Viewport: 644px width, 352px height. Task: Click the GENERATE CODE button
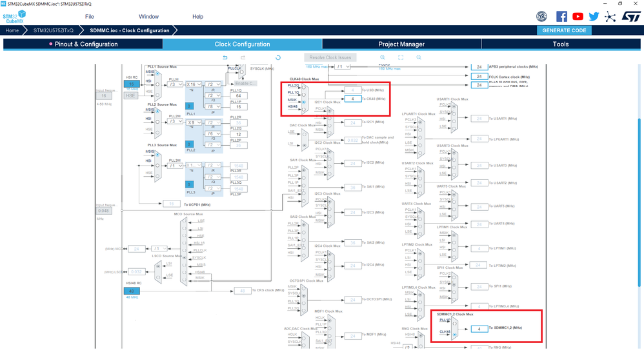pyautogui.click(x=564, y=30)
